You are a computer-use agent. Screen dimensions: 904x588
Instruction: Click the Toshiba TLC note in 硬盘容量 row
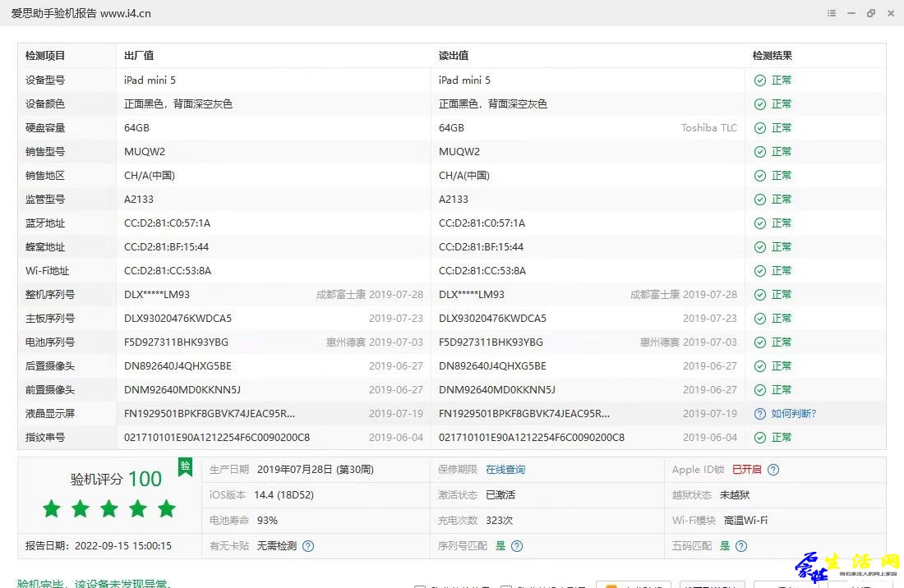tap(709, 128)
